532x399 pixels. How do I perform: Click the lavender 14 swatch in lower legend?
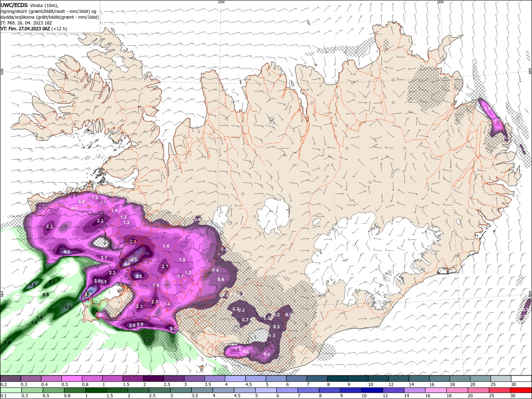[x=414, y=390]
